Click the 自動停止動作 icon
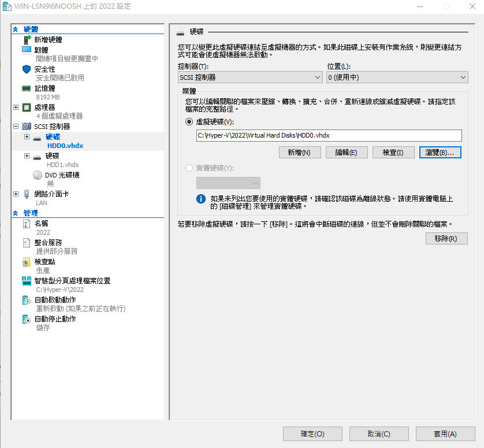The height and width of the screenshot is (448, 484). click(x=27, y=319)
